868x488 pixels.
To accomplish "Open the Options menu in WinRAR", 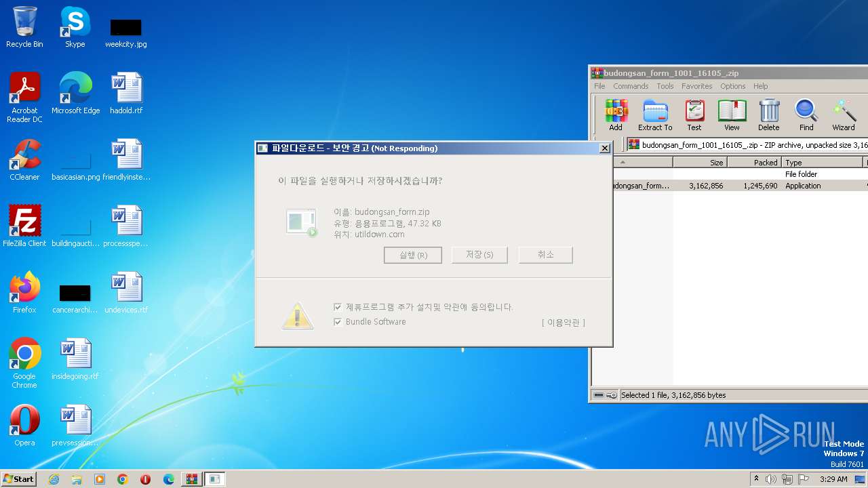I will 733,86.
